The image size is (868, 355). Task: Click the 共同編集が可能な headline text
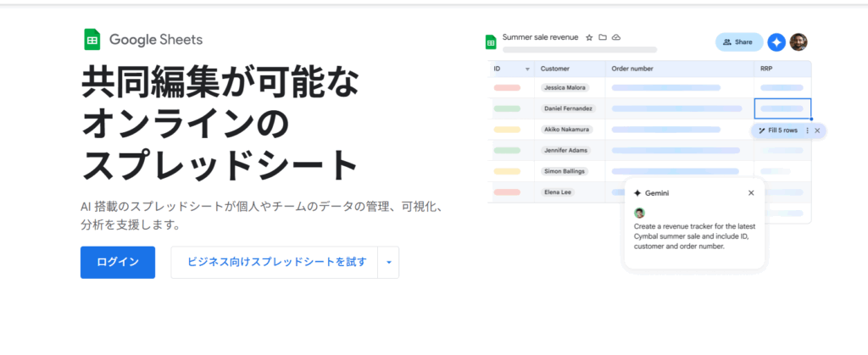(x=220, y=82)
